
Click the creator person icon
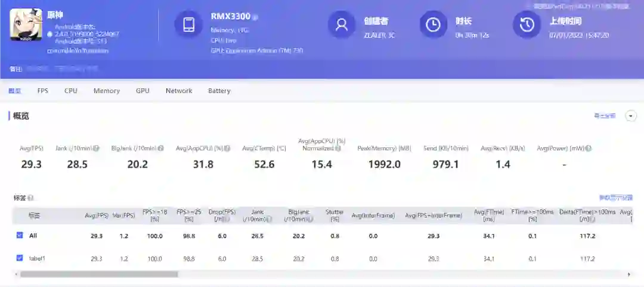(342, 24)
